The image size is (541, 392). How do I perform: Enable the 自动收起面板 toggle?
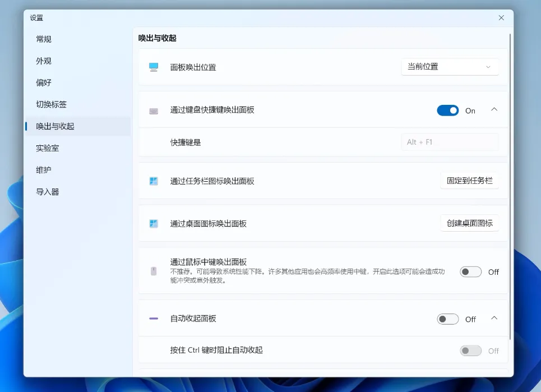point(447,319)
